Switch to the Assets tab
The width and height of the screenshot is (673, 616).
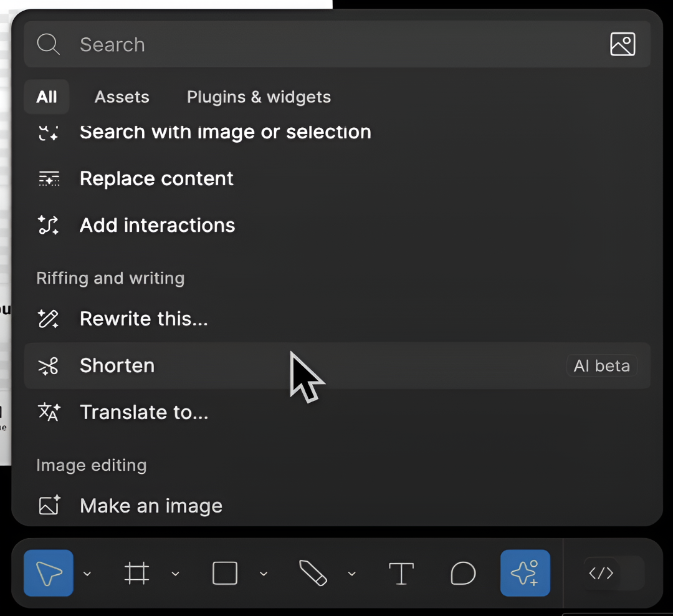click(122, 97)
